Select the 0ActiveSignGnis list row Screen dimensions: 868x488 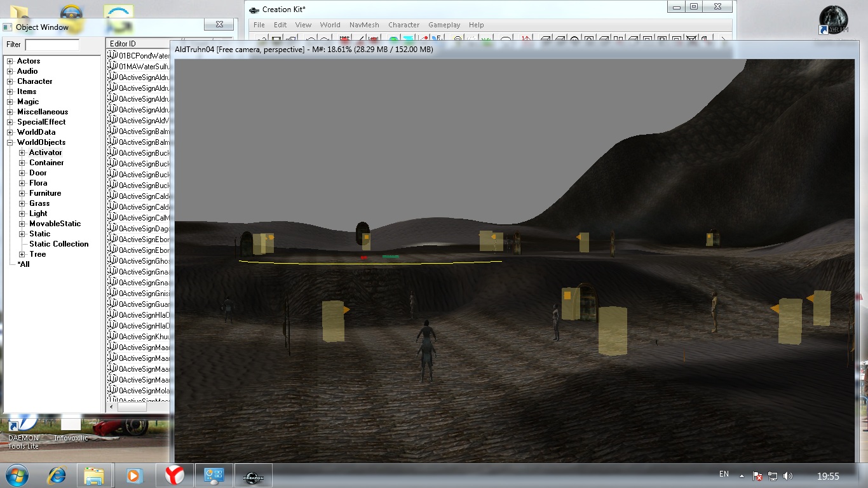pos(139,293)
